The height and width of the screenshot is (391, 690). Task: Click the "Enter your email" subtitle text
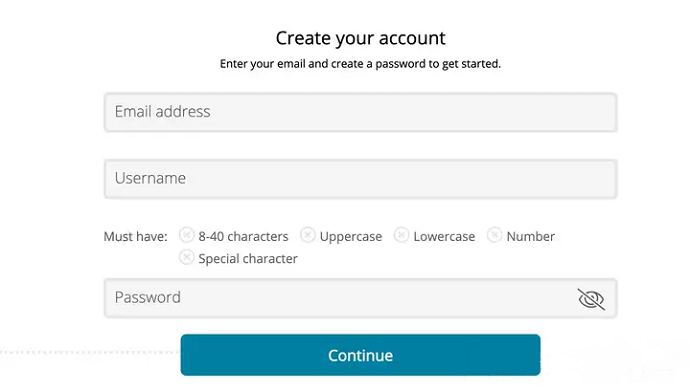coord(360,64)
